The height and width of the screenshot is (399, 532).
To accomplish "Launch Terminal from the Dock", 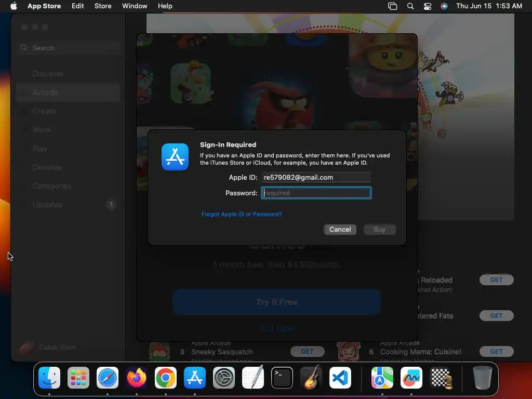I will pos(282,378).
